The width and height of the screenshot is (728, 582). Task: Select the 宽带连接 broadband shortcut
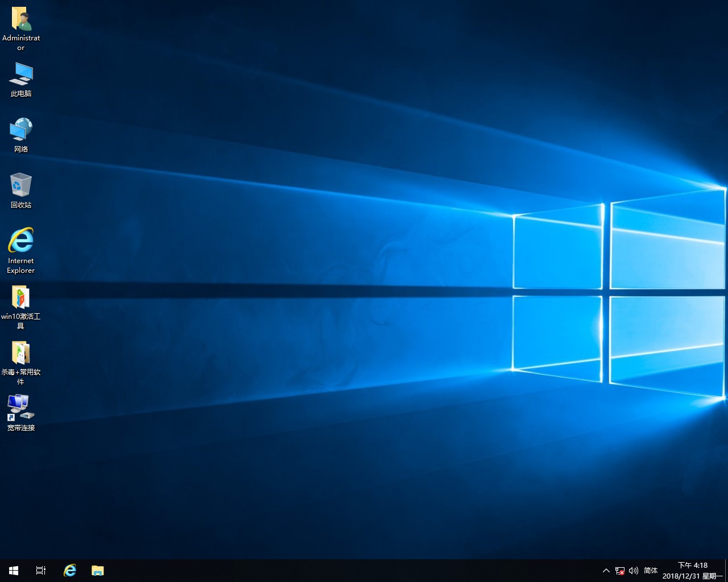click(21, 408)
